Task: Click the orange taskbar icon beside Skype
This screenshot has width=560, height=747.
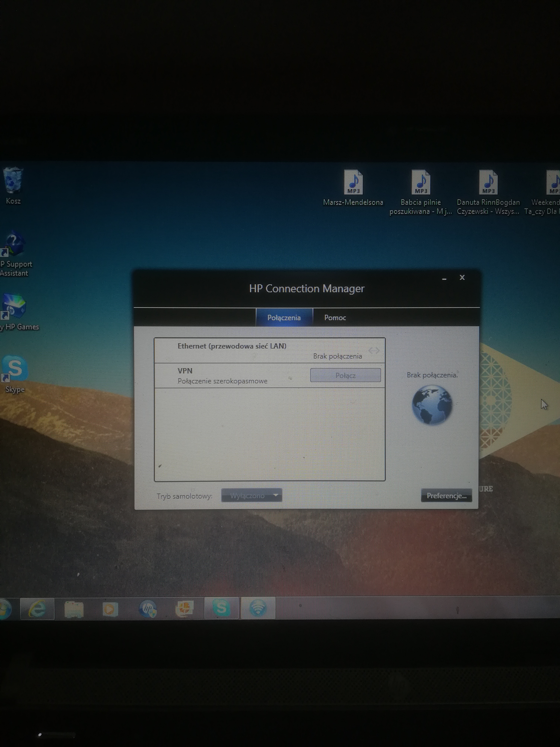Action: [x=184, y=609]
